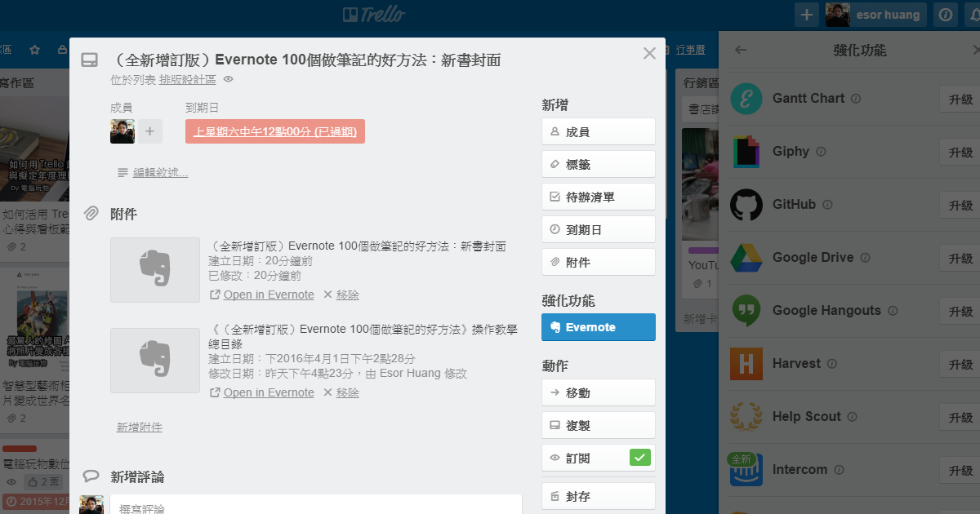Click the Trello logo in header
Viewport: 980px width, 514px height.
click(374, 15)
